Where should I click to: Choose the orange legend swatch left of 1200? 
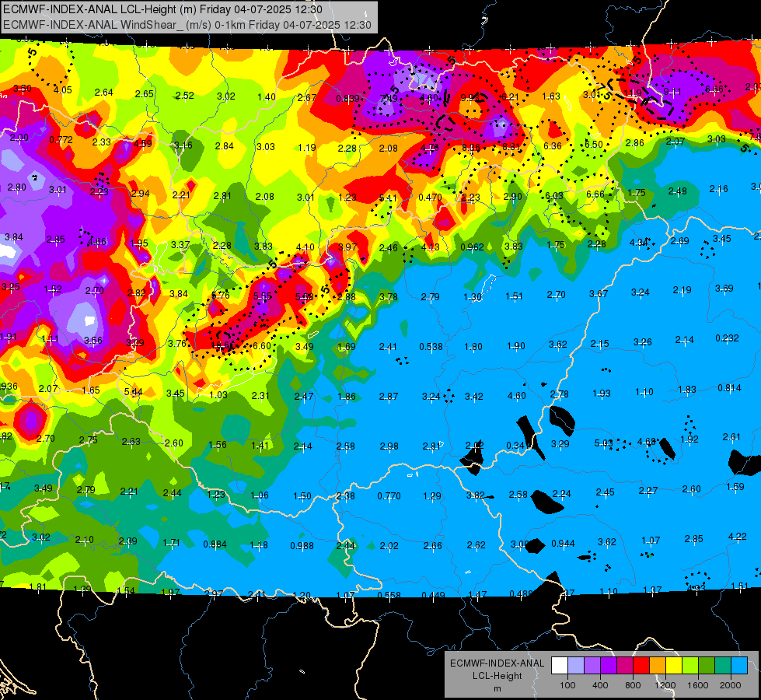[x=658, y=666]
